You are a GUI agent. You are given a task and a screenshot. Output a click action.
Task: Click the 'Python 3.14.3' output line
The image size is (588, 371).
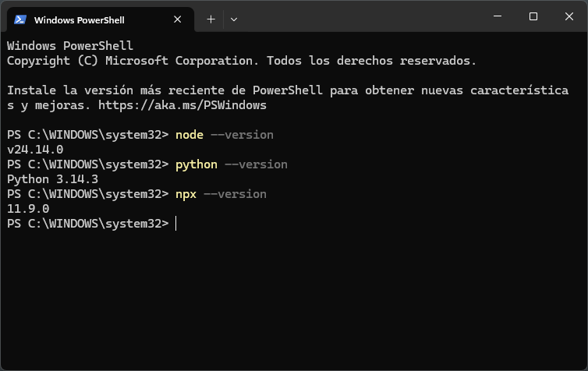click(52, 179)
